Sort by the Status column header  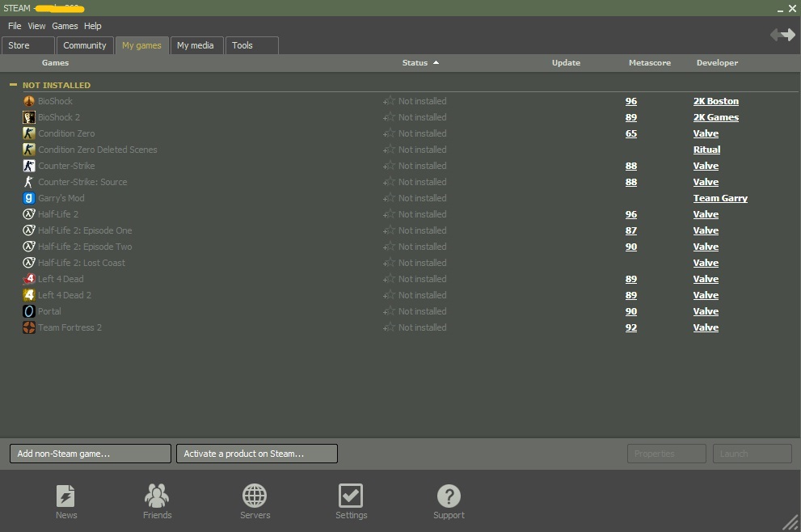pyautogui.click(x=420, y=63)
